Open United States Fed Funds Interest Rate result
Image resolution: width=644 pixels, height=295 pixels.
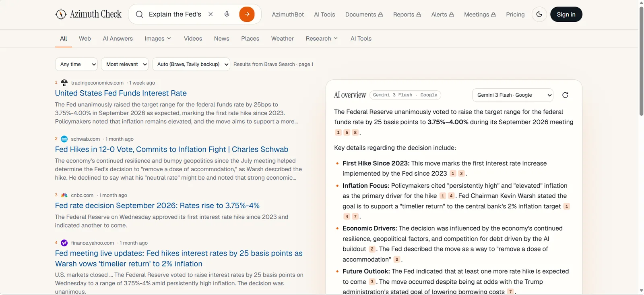(x=121, y=93)
